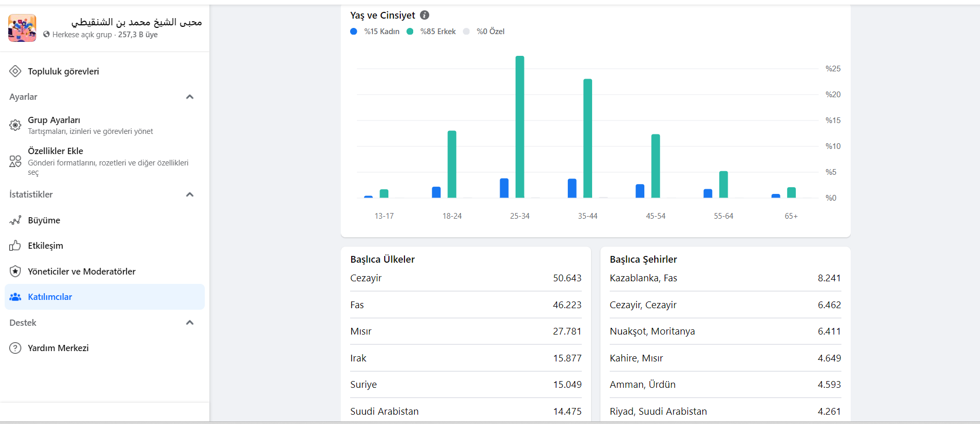Screen dimensions: 980x424
Task: Open Özellikler Ekle option
Action: pos(104,161)
